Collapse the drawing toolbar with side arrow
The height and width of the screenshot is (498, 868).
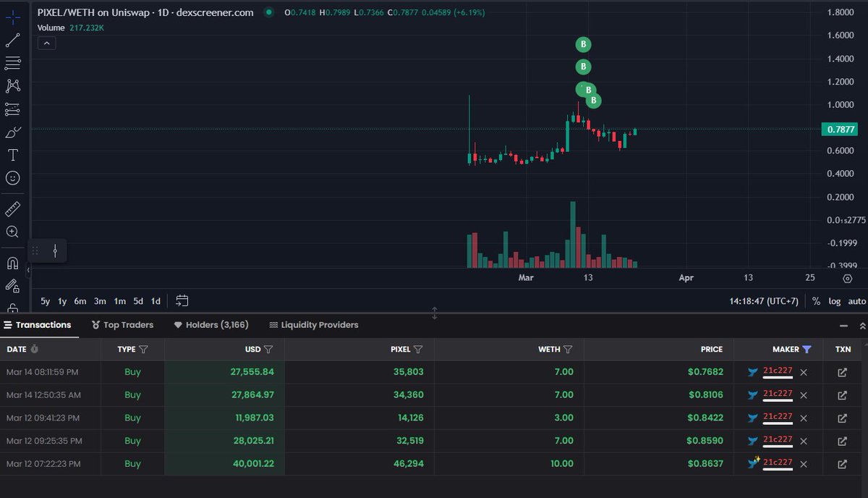click(28, 270)
